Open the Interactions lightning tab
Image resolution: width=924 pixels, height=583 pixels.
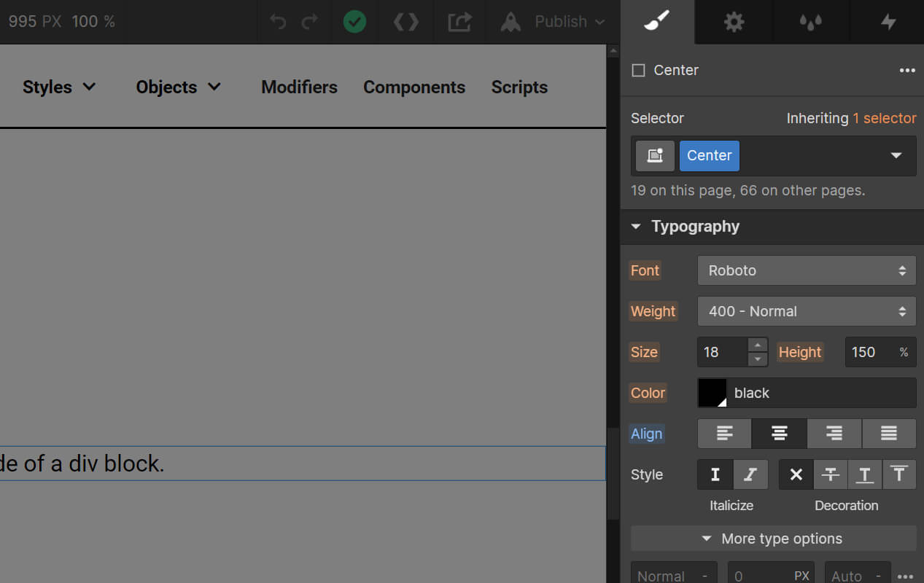[888, 22]
